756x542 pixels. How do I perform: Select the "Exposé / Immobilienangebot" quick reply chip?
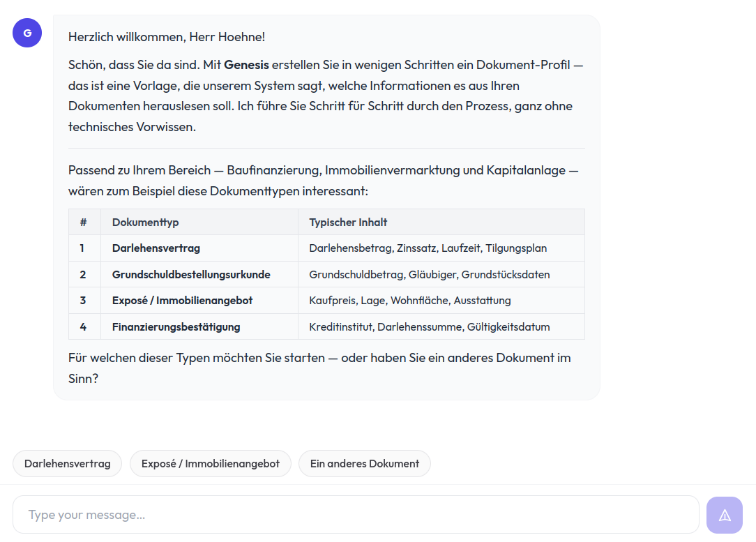coord(210,463)
